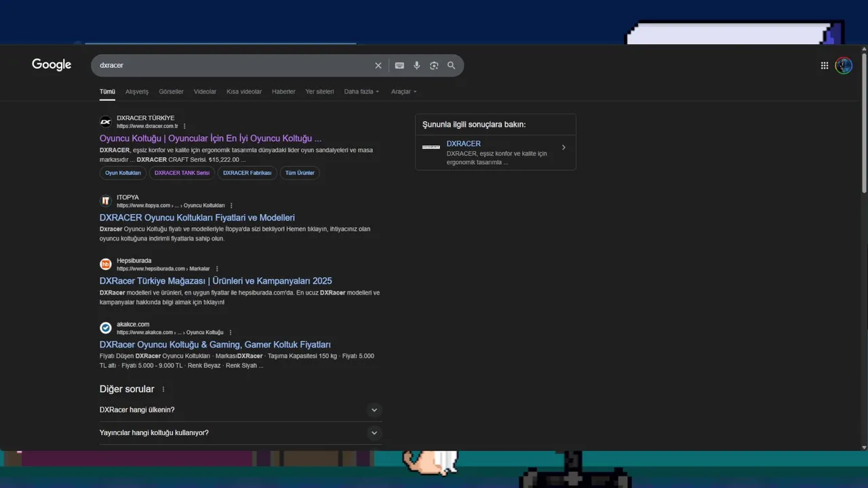Click the ITOPYA site favicon
Image resolution: width=868 pixels, height=488 pixels.
tap(106, 201)
